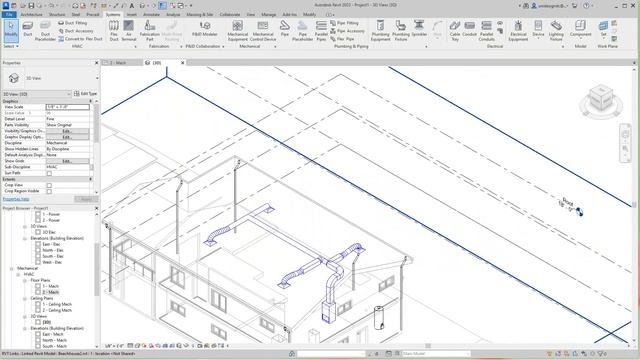Close the Properties palette
640x360 pixels.
click(x=96, y=63)
